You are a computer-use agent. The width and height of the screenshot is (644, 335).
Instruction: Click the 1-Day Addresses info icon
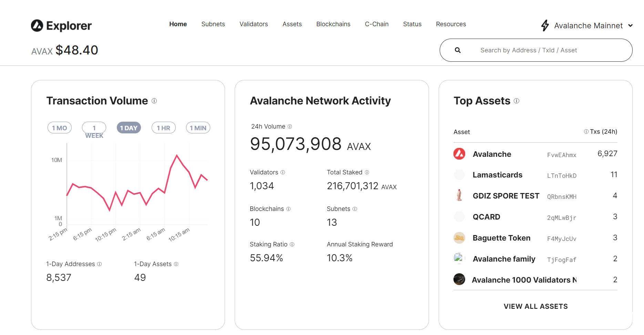point(100,264)
